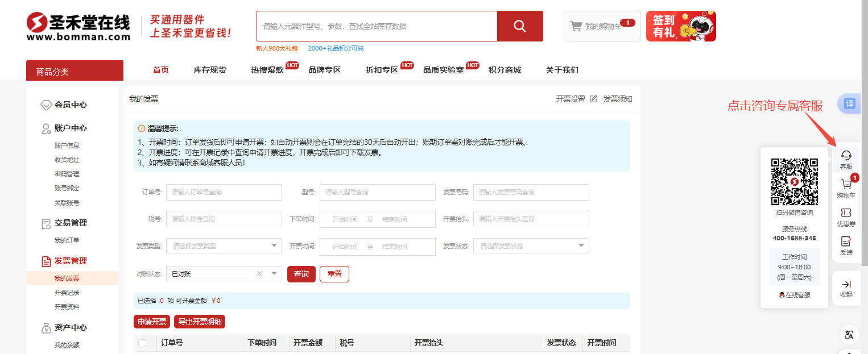Clear the 已对账 selection with X icon
The width and height of the screenshot is (868, 354).
coord(260,274)
